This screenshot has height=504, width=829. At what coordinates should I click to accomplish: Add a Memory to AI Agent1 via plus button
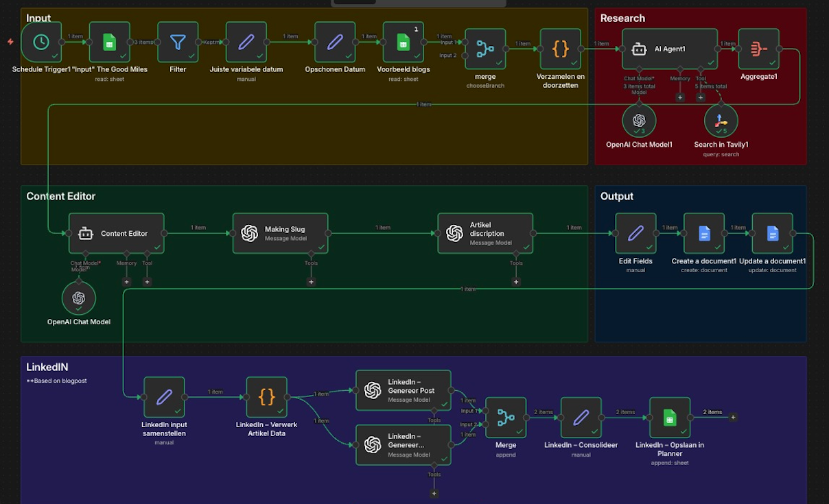680,97
